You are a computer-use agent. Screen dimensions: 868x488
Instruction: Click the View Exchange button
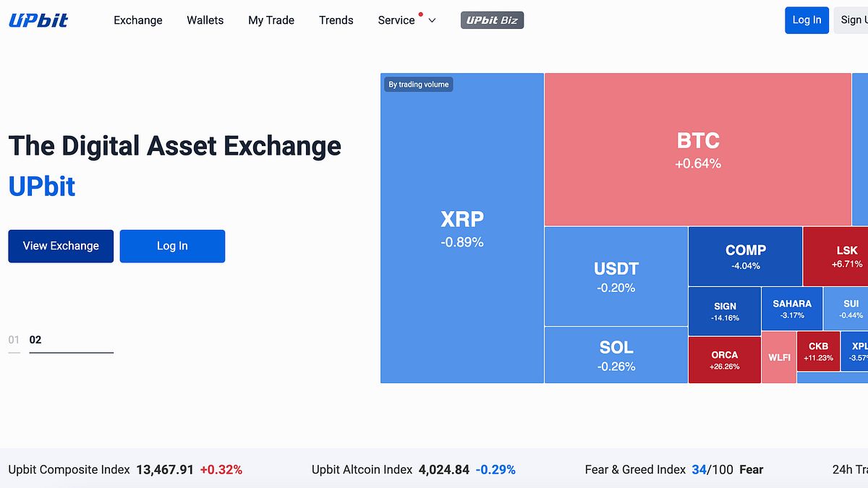[x=61, y=246]
